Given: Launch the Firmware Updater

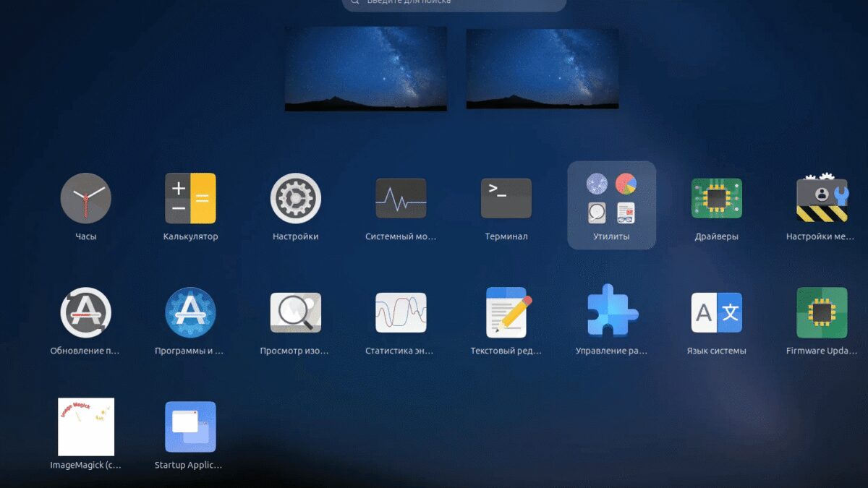Looking at the screenshot, I should pos(821,312).
